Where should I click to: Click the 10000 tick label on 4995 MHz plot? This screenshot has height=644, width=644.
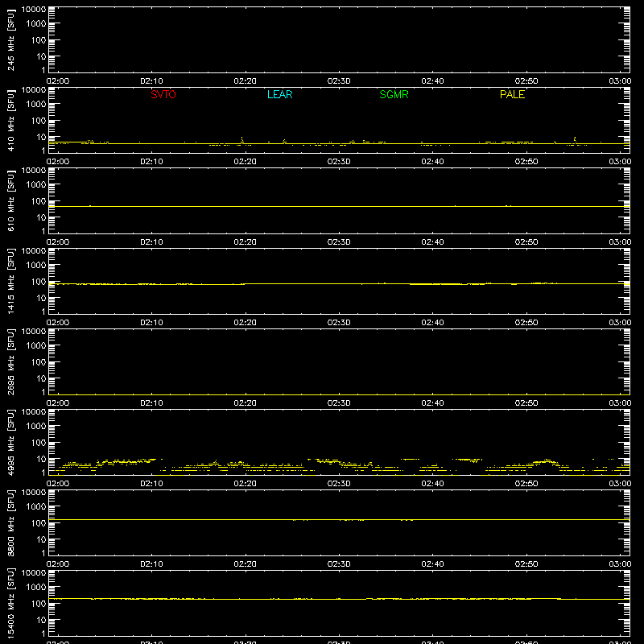click(34, 412)
